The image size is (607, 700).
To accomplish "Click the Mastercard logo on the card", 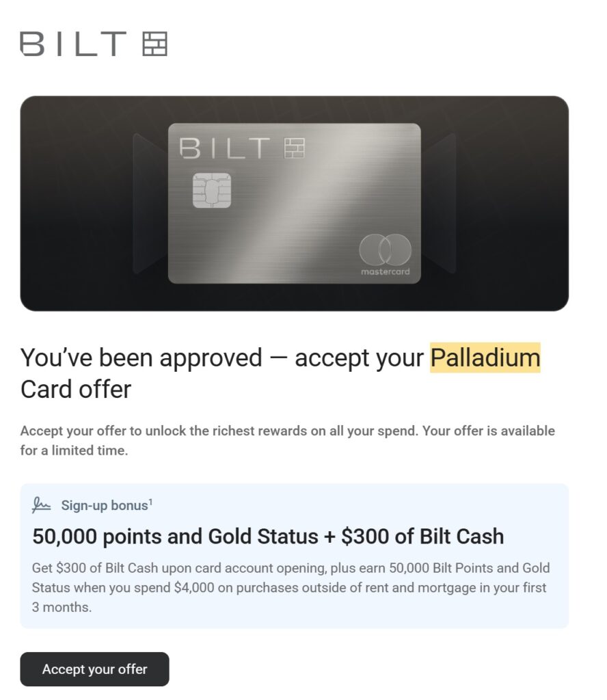I will click(x=386, y=251).
